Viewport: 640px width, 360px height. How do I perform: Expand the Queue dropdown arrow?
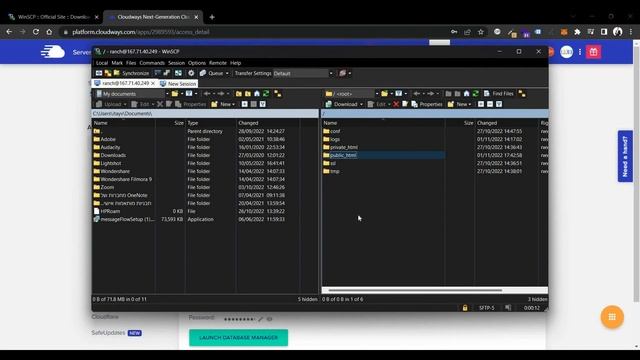tap(227, 73)
